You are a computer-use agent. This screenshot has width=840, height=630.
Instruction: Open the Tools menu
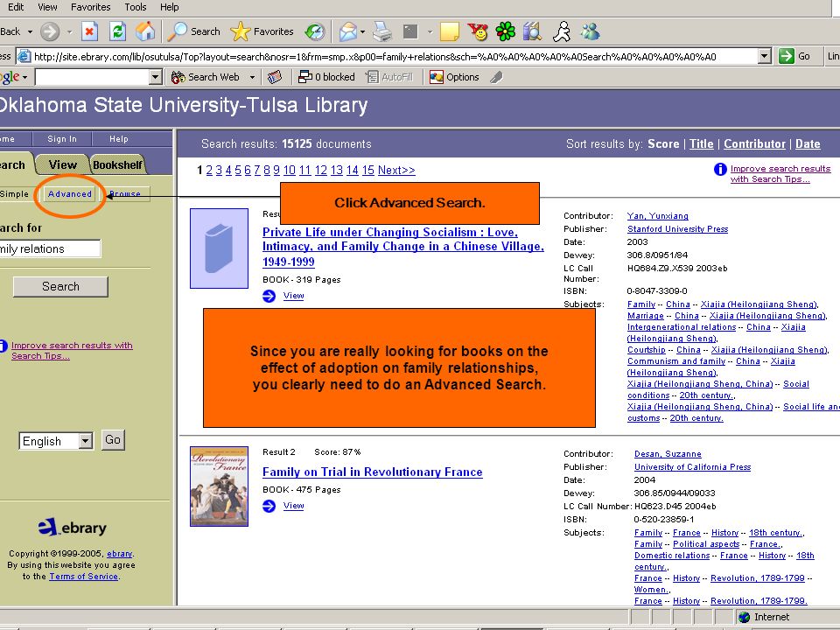click(136, 7)
